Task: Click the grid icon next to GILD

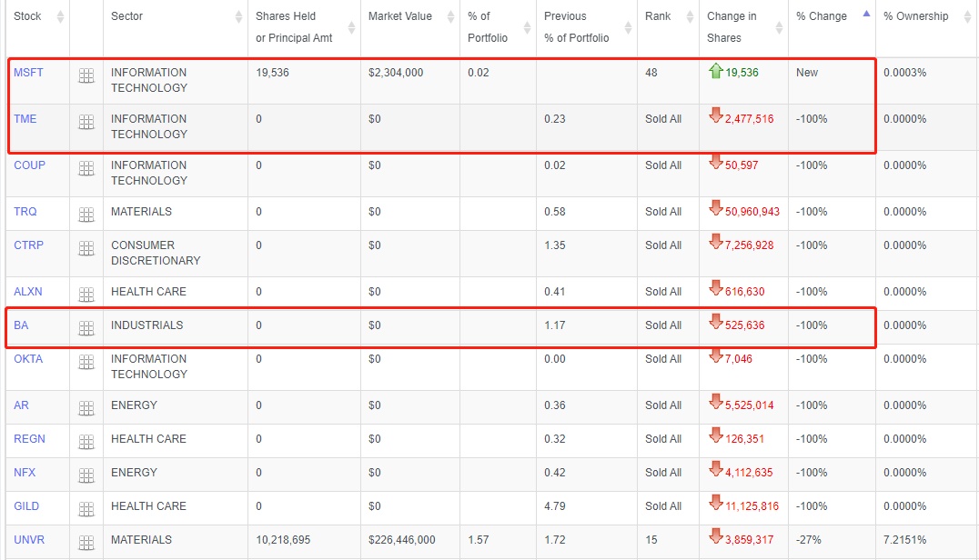Action: 86,510
